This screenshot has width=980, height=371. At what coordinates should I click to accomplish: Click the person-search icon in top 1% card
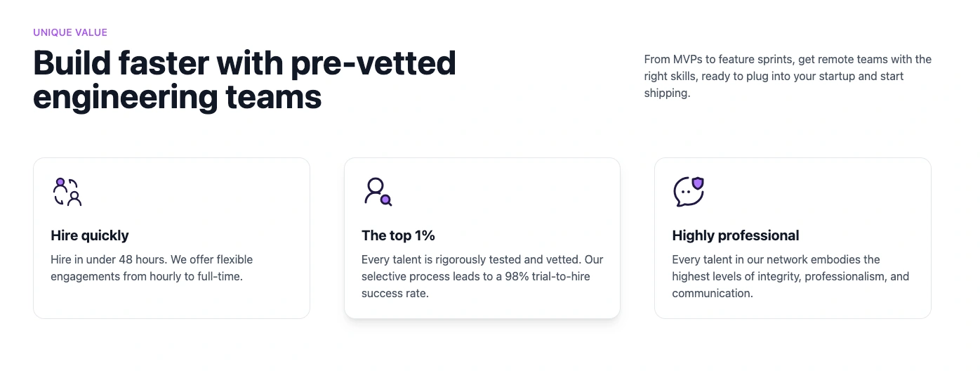378,192
